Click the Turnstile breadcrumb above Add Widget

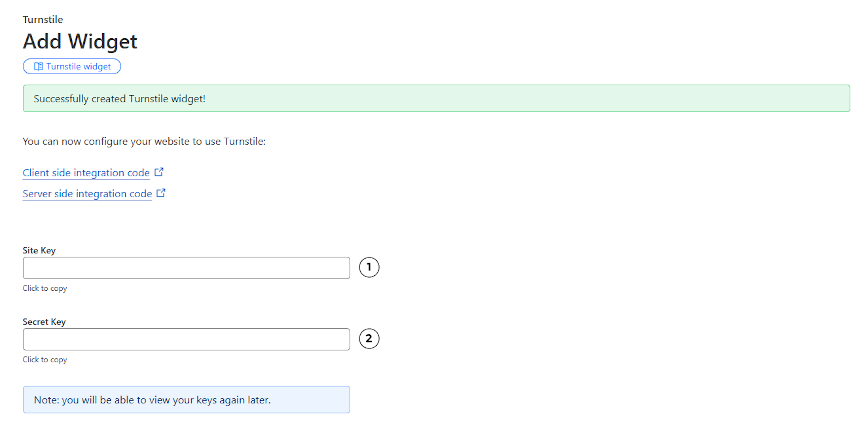[x=42, y=19]
